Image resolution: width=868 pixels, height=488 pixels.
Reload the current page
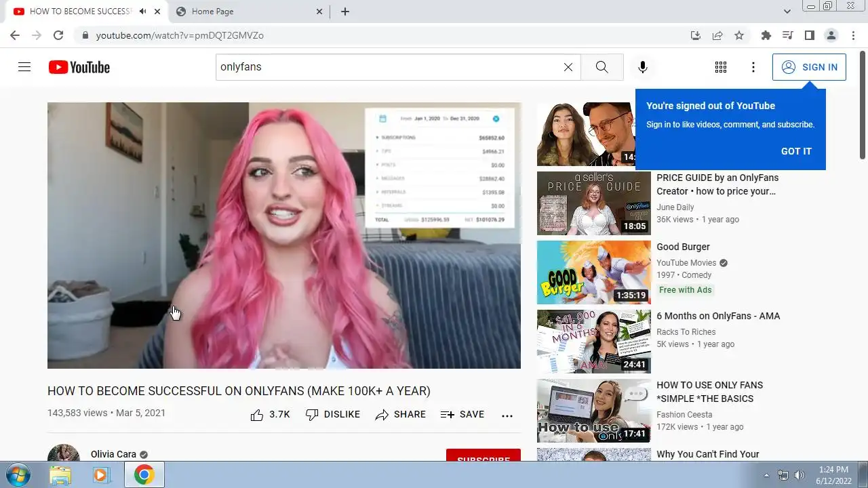(58, 35)
